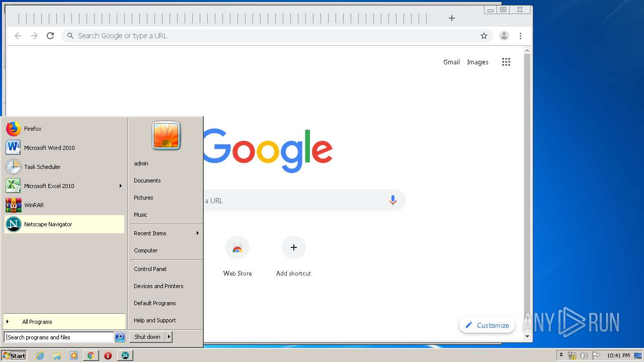Open shut down options arrow

169,337
